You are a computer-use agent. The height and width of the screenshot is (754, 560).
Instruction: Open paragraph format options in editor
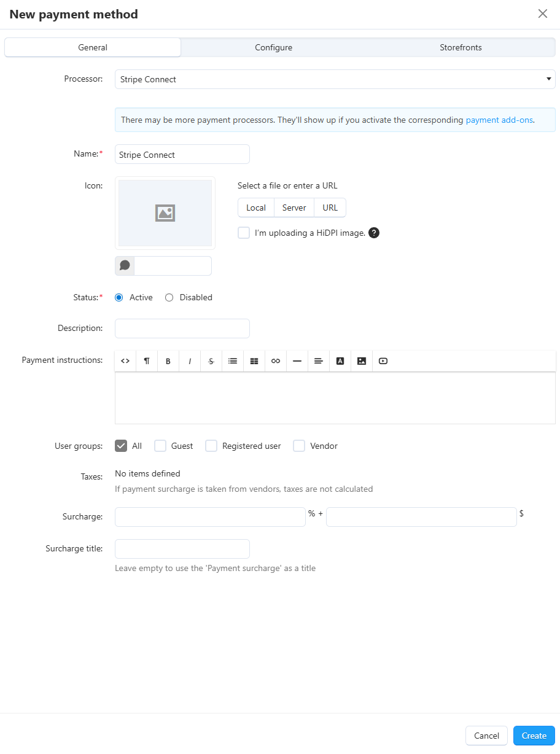[x=147, y=361]
